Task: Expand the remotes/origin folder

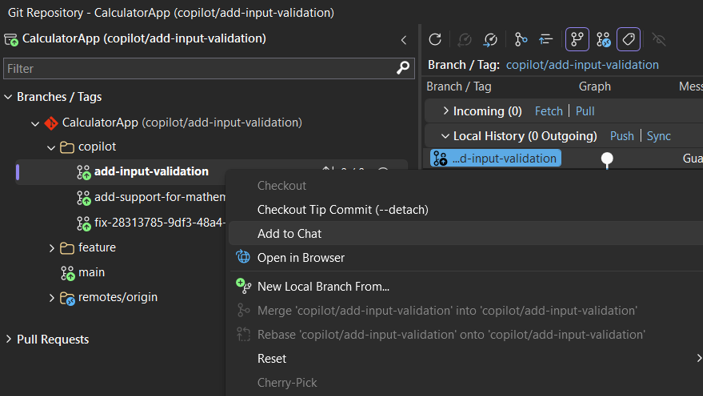Action: click(x=52, y=298)
